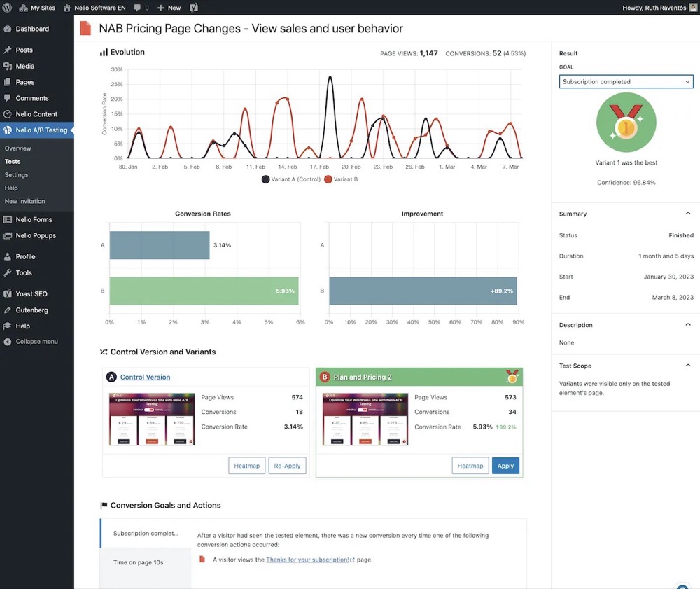Screen dimensions: 700x589
Task: Collapse the Summary panel section
Action: (x=687, y=214)
